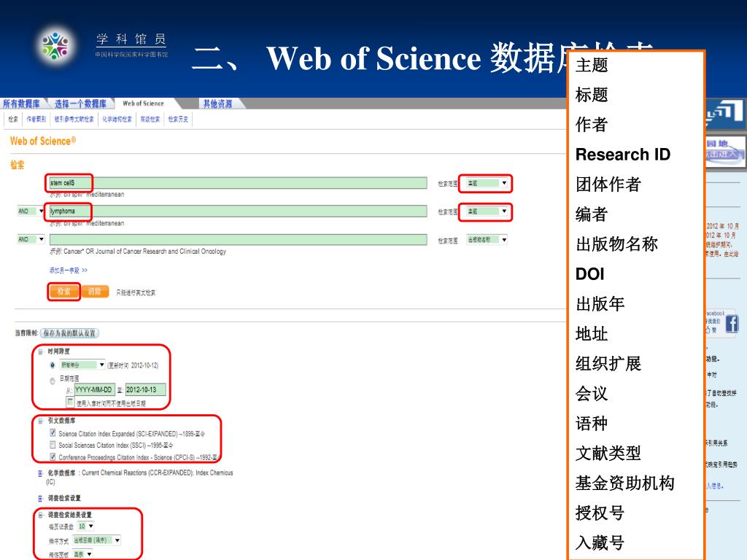Switch to the 所有数据库 tab
The height and width of the screenshot is (560, 747).
pyautogui.click(x=23, y=104)
